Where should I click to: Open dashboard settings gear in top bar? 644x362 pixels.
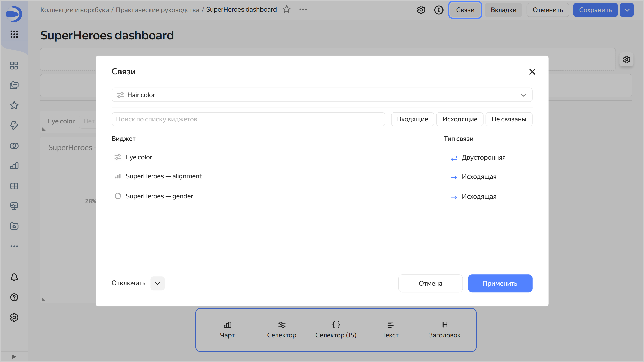point(421,10)
